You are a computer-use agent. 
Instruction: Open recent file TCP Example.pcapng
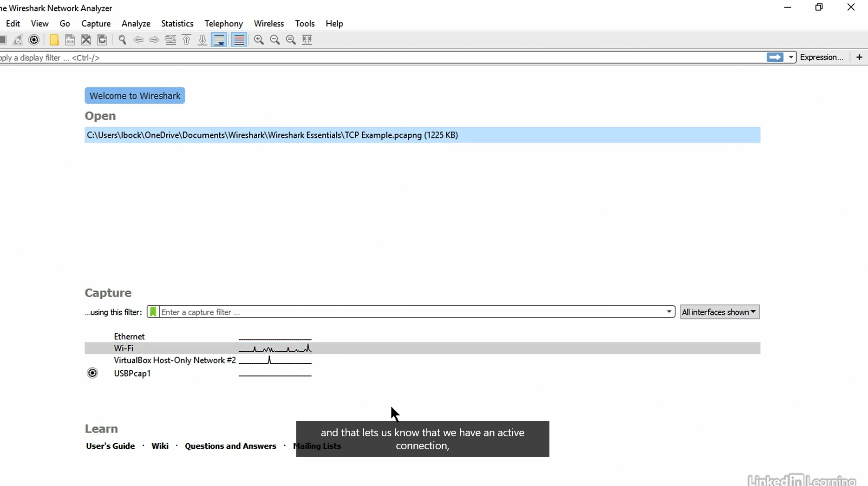(x=422, y=135)
